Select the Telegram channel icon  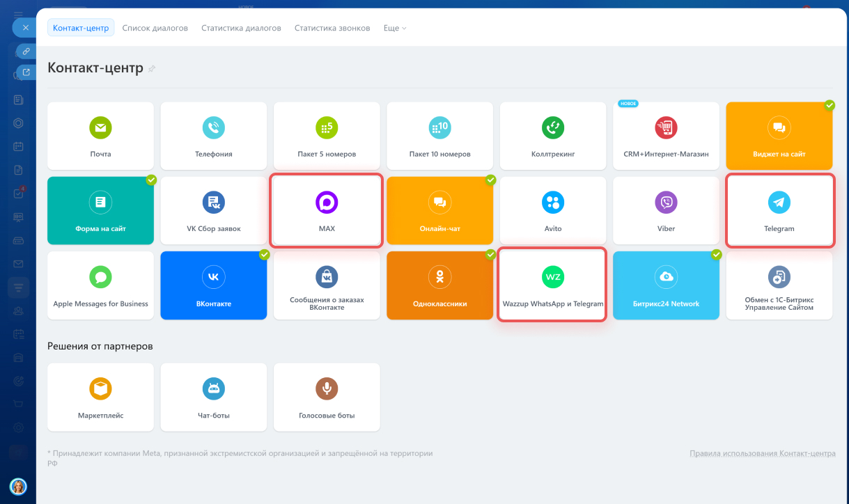779,202
